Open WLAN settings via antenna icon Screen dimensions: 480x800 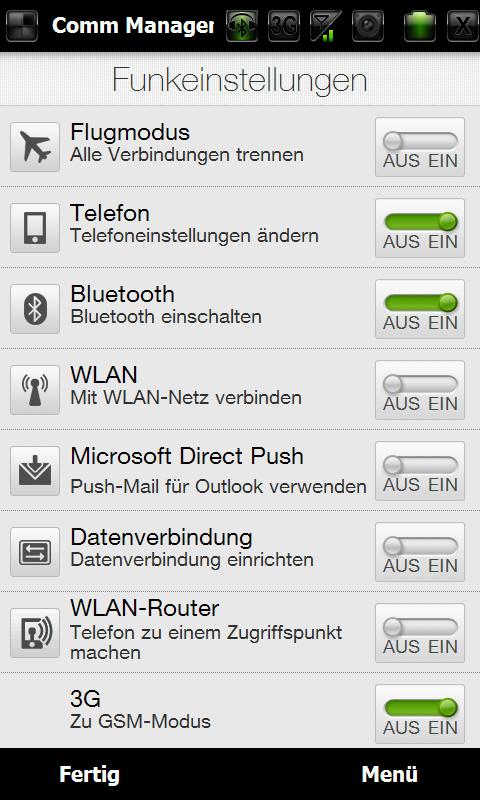(x=35, y=390)
